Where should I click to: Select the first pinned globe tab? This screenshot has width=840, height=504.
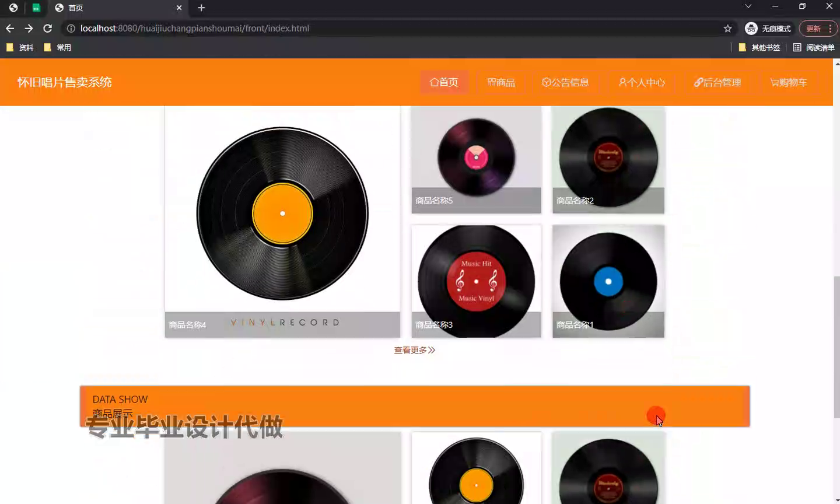click(13, 8)
